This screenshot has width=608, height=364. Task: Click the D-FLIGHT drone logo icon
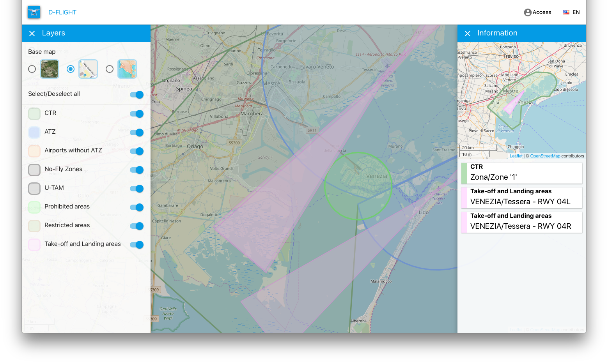(x=34, y=12)
